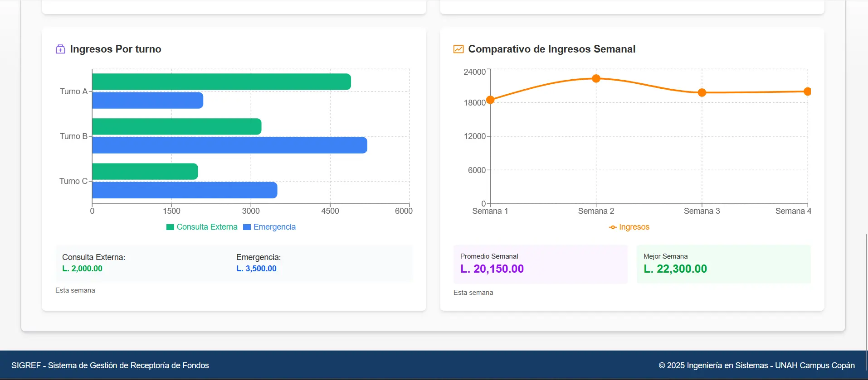
Task: Select the Semana 2 peak data point
Action: (x=596, y=78)
